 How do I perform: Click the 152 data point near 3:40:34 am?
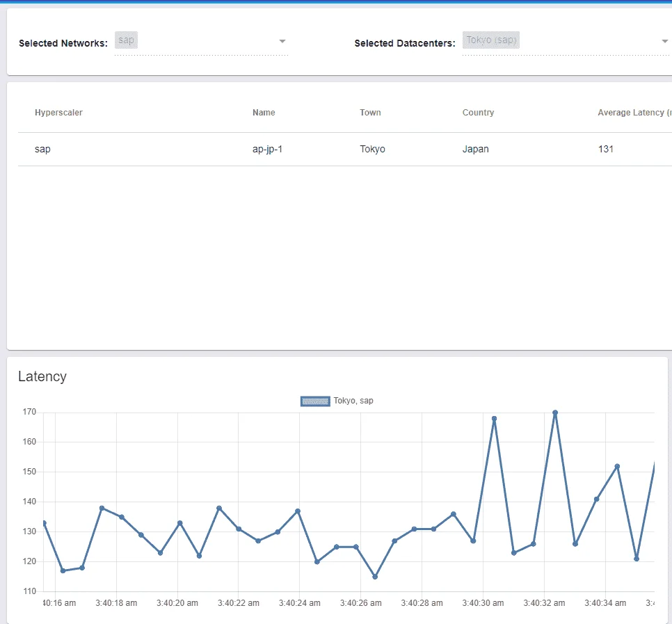[x=617, y=466]
